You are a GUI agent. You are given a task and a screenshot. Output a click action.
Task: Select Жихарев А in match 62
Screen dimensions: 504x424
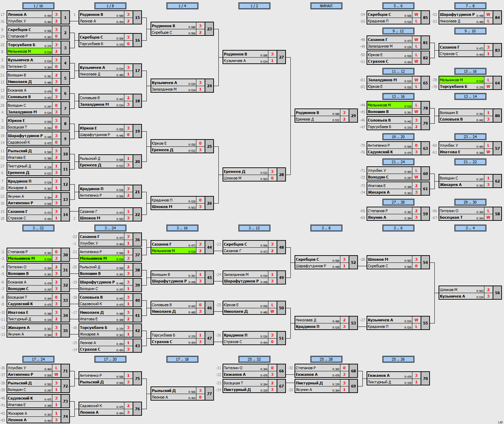click(x=461, y=185)
